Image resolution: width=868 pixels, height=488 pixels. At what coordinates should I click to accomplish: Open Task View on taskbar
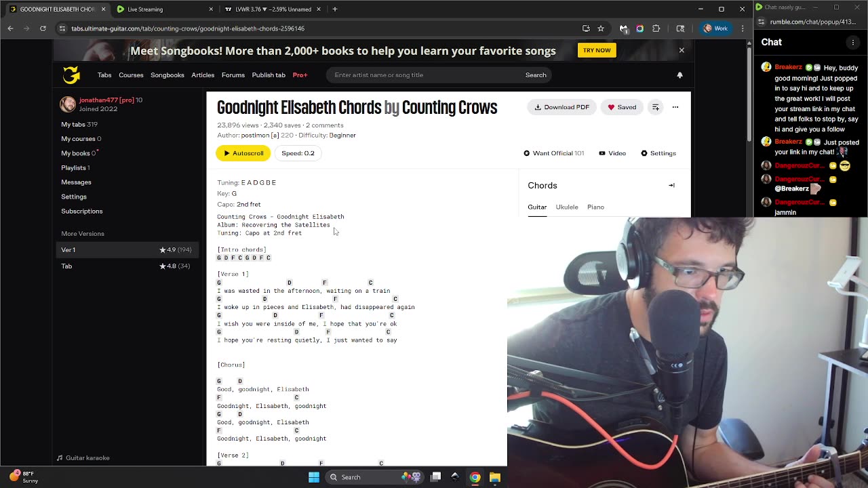(x=436, y=477)
